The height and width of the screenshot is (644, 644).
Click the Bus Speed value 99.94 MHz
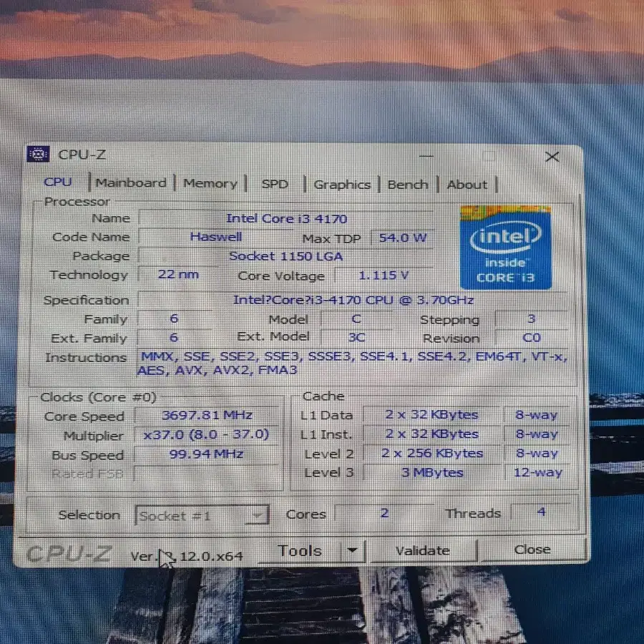(207, 454)
